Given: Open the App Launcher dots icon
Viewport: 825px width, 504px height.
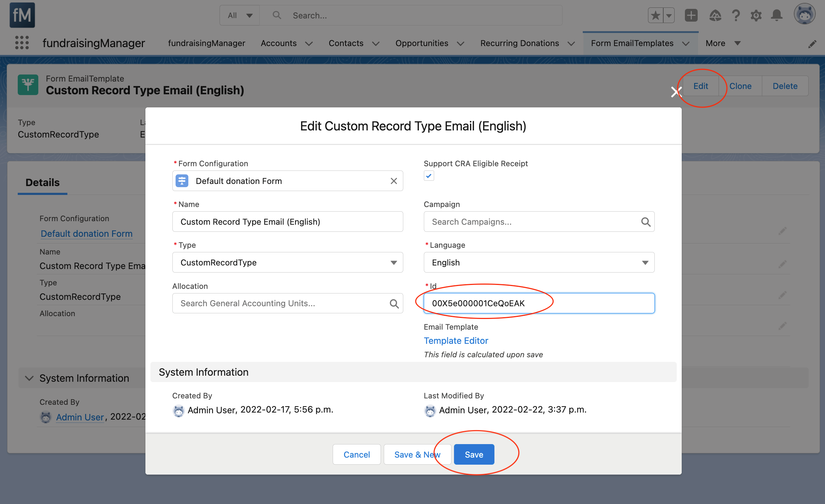Looking at the screenshot, I should click(x=22, y=43).
